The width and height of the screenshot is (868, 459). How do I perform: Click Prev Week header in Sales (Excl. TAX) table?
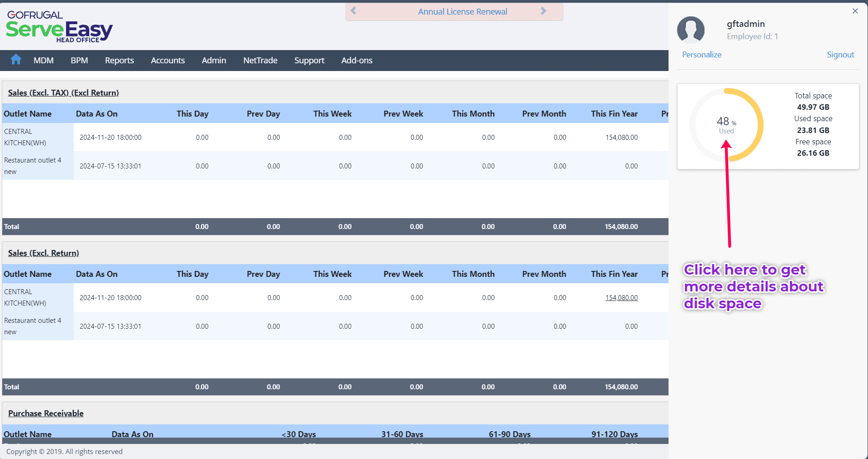403,114
